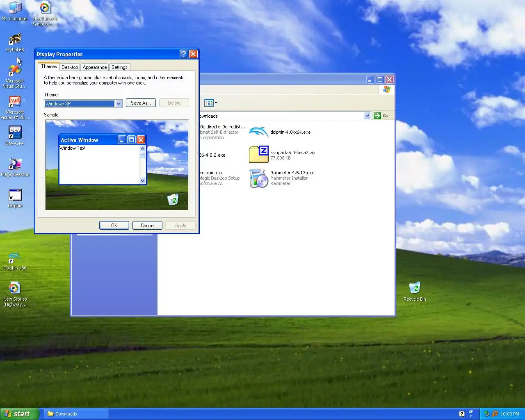Expand the Theme dropdown arrow
The width and height of the screenshot is (525, 420).
tap(119, 104)
